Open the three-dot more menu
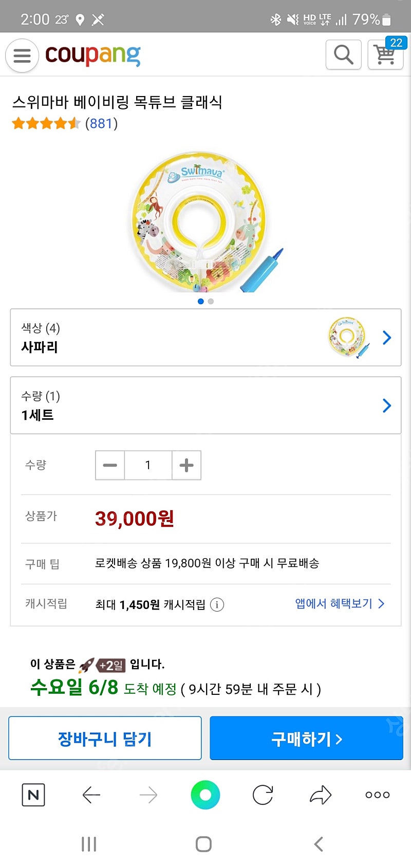The image size is (411, 868). pos(378,795)
